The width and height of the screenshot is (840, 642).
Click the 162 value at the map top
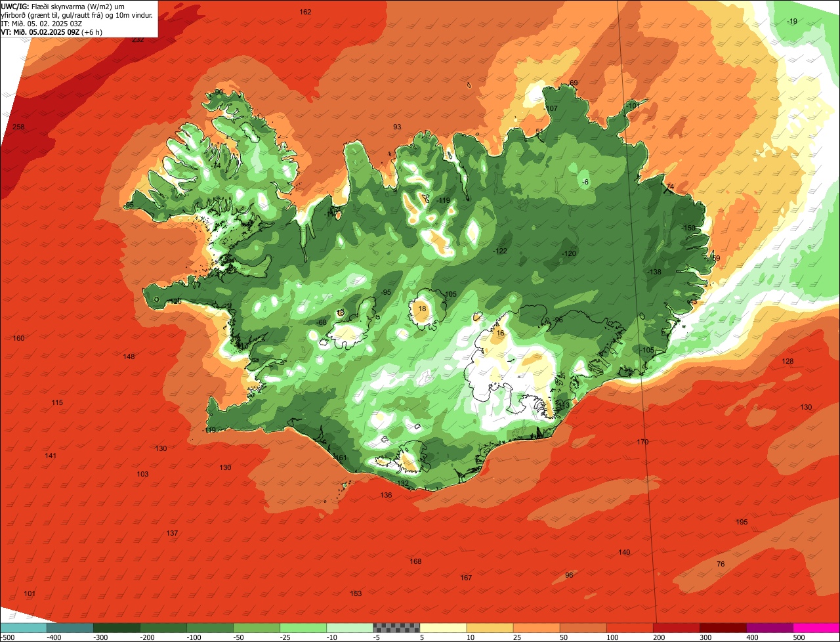point(305,12)
